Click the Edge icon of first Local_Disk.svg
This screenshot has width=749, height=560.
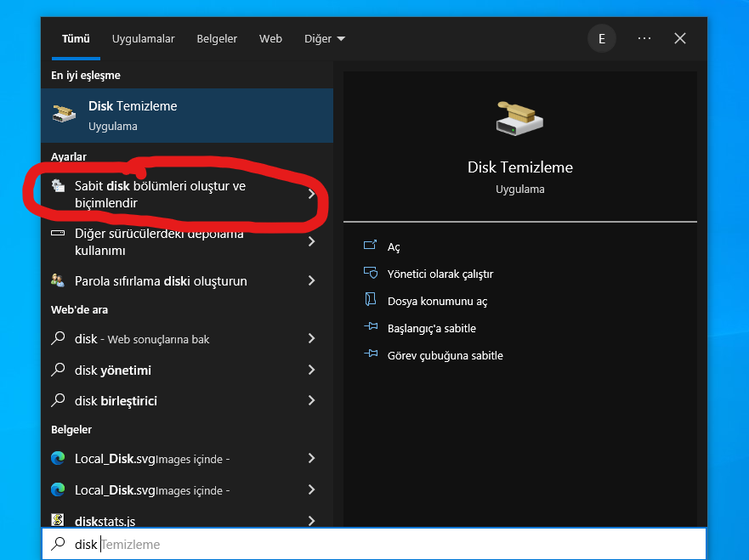pyautogui.click(x=58, y=458)
